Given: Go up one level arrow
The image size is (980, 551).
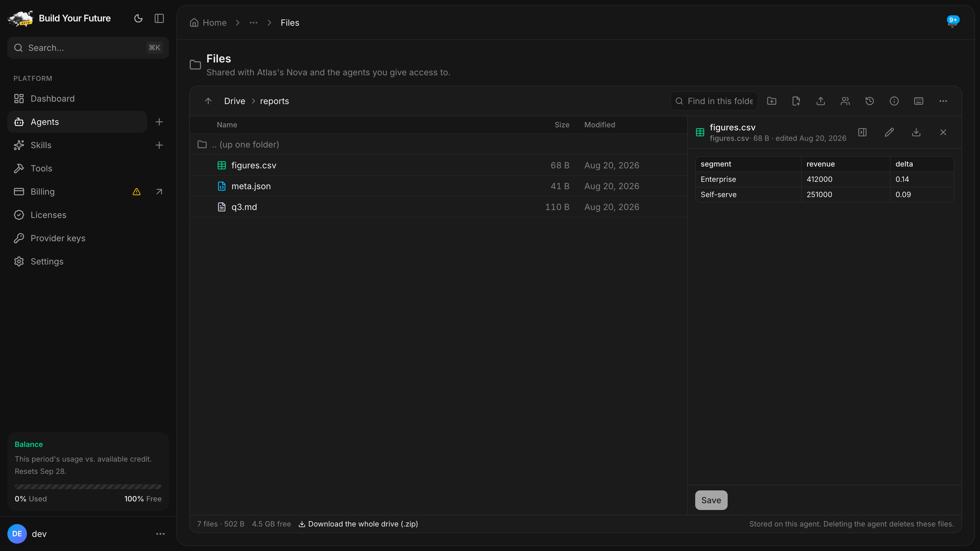Looking at the screenshot, I should (x=208, y=101).
